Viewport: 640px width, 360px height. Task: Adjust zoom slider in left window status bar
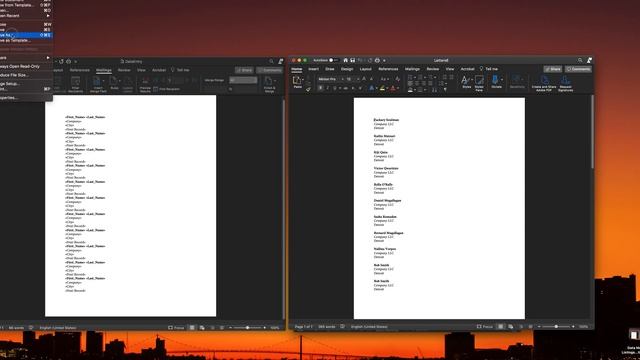point(247,328)
